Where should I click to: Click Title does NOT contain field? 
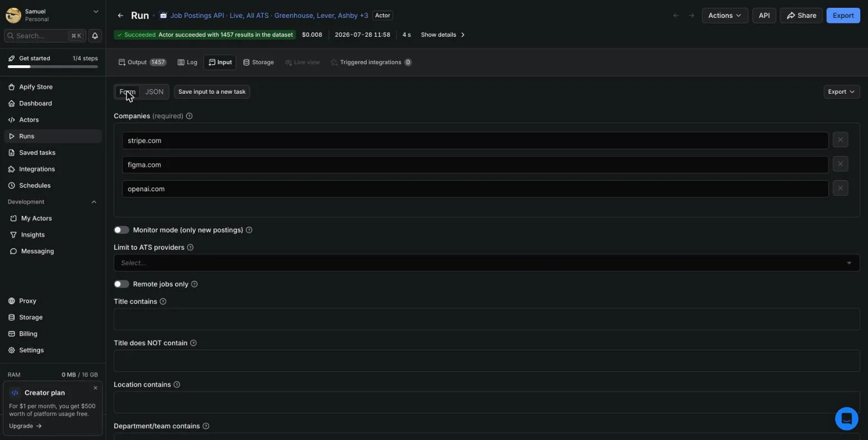click(486, 361)
